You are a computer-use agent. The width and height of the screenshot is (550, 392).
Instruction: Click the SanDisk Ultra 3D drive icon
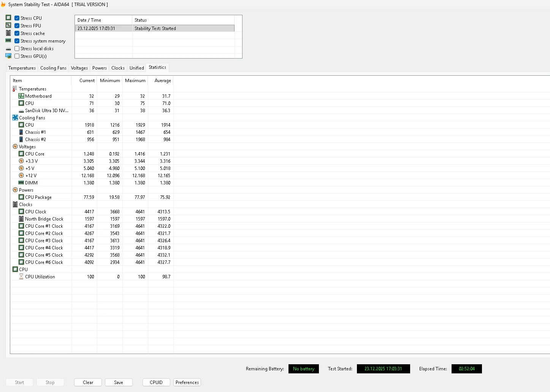(21, 111)
